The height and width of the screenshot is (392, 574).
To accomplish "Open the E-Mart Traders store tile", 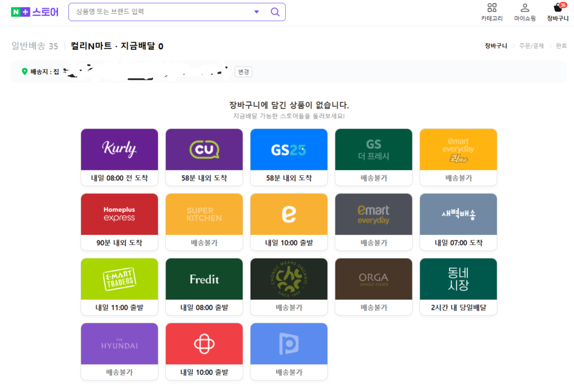I will tap(119, 286).
